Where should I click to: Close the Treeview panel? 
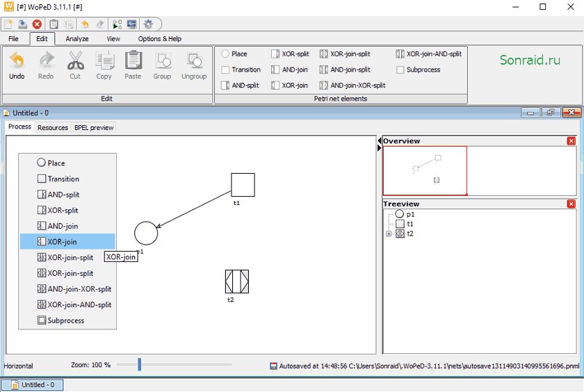(x=571, y=204)
